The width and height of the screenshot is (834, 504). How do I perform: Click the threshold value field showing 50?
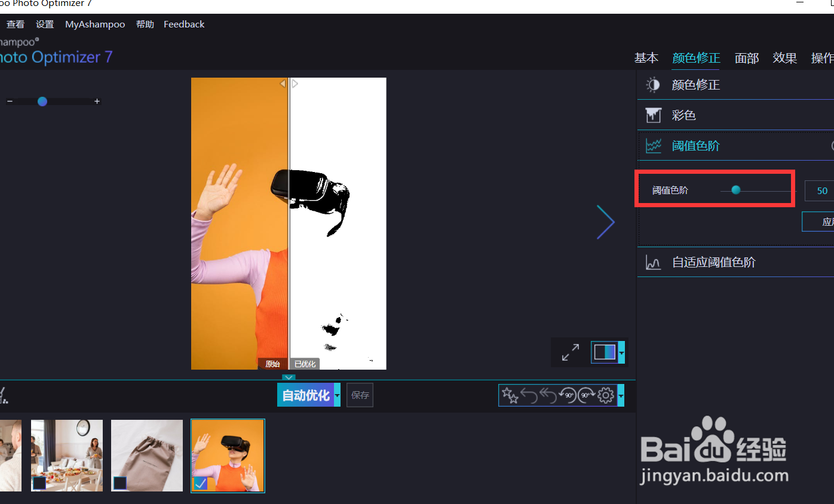pos(819,190)
